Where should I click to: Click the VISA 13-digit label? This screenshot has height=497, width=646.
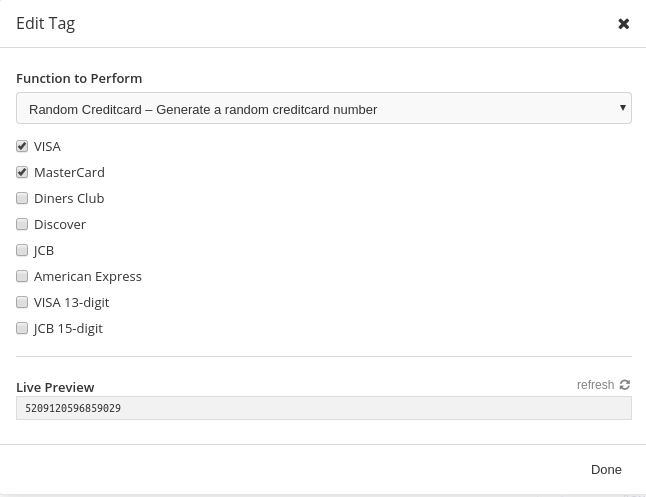[72, 302]
